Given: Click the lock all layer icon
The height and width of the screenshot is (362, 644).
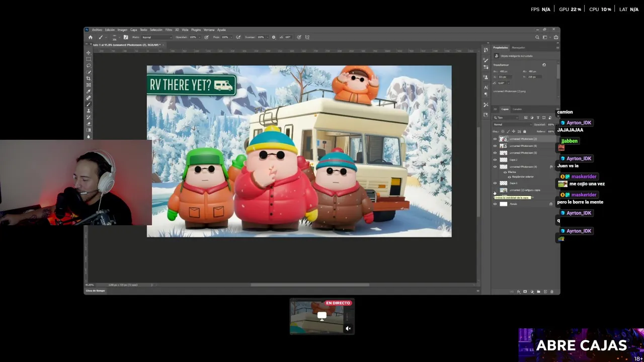Looking at the screenshot, I should [x=525, y=131].
